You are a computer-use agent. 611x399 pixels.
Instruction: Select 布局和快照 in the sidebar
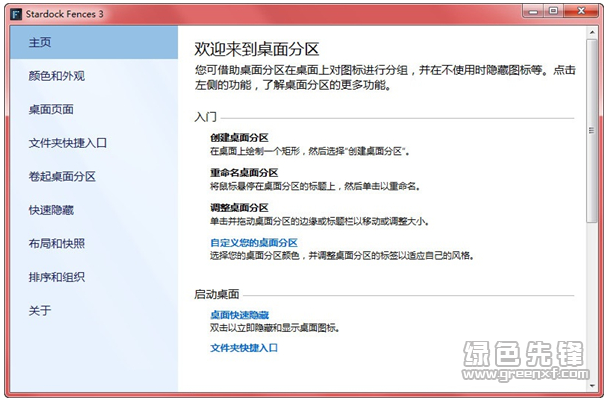coord(94,243)
